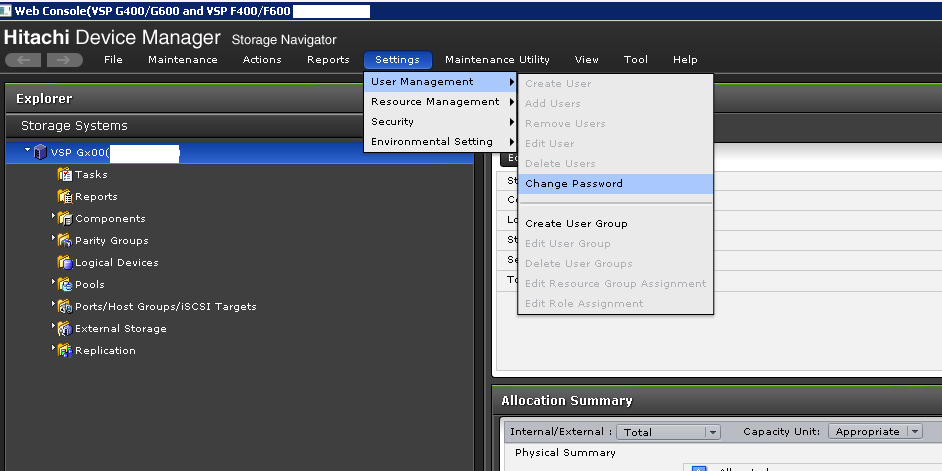Select the Reports tree item
This screenshot has height=471, width=942.
pos(96,196)
